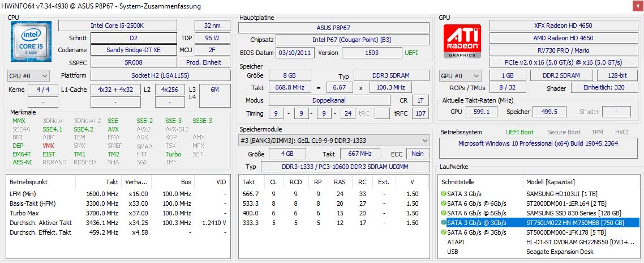Select the SAMSUNG HD103UI [1 TB] drive row
Screen dimensions: 644x263
(539, 194)
